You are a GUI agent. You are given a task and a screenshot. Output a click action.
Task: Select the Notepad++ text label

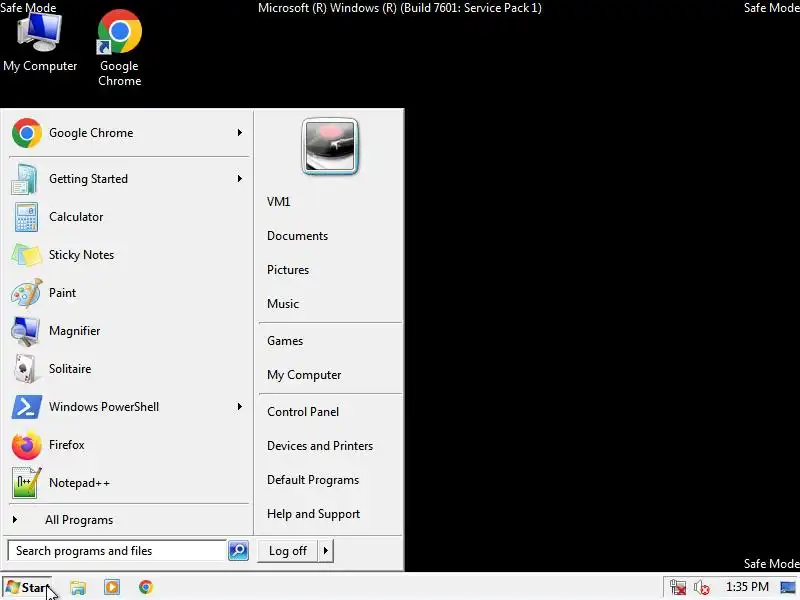click(x=79, y=483)
